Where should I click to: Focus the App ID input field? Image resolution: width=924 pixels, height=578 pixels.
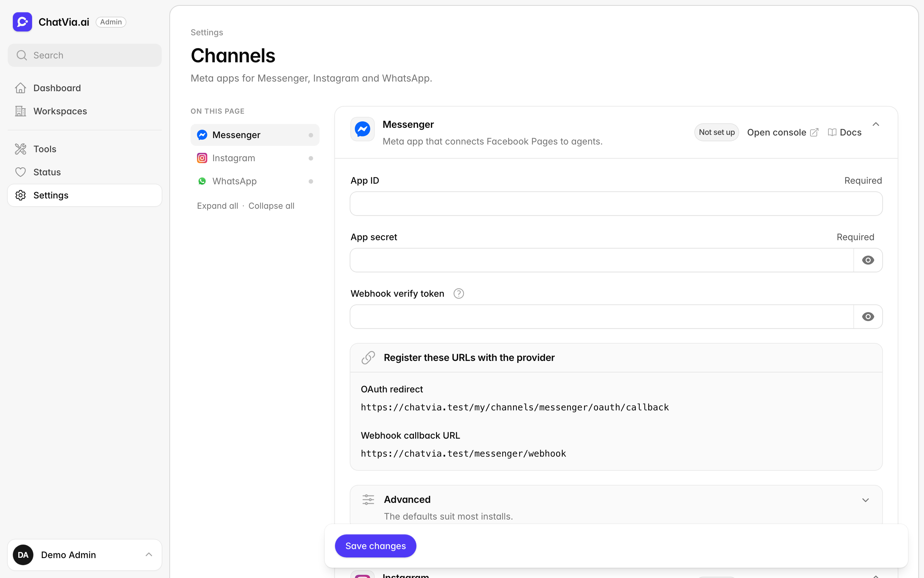[x=616, y=204]
